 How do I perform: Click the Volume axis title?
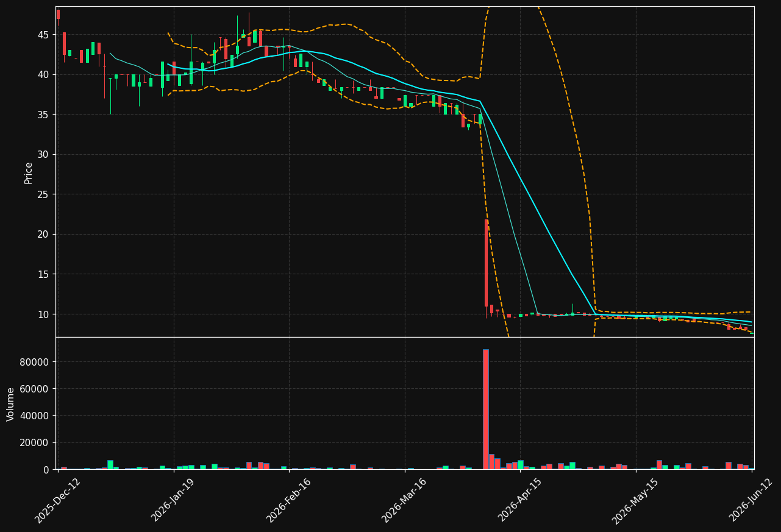[x=11, y=404]
